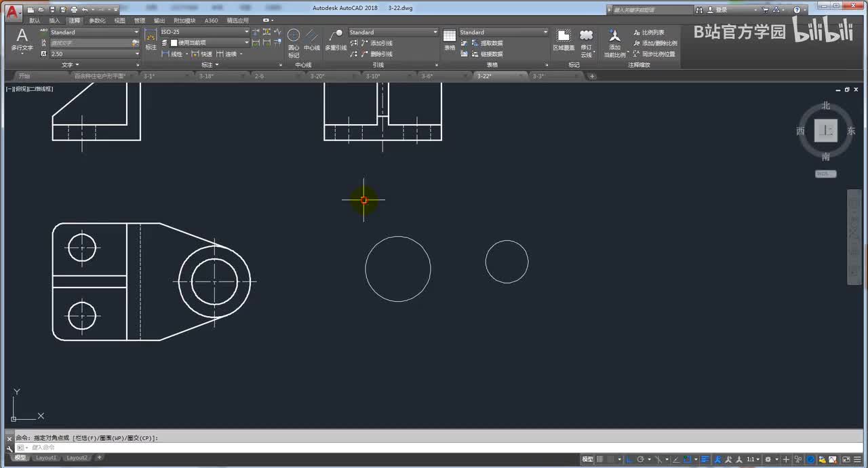Image resolution: width=868 pixels, height=468 pixels.
Task: Click the ViewCube 上 top face
Action: pos(825,131)
